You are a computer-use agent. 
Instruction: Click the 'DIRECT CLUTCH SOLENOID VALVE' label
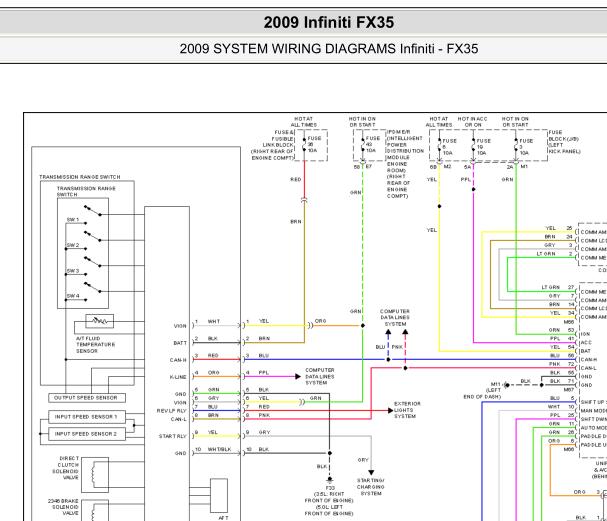[x=66, y=468]
